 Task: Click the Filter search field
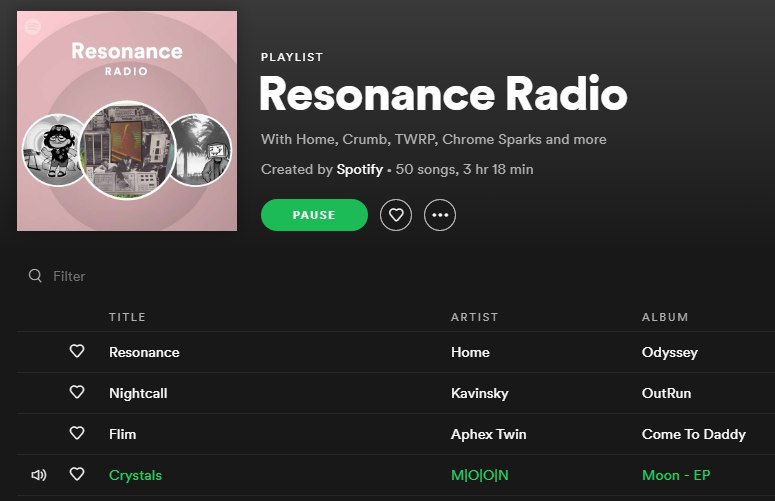(69, 276)
